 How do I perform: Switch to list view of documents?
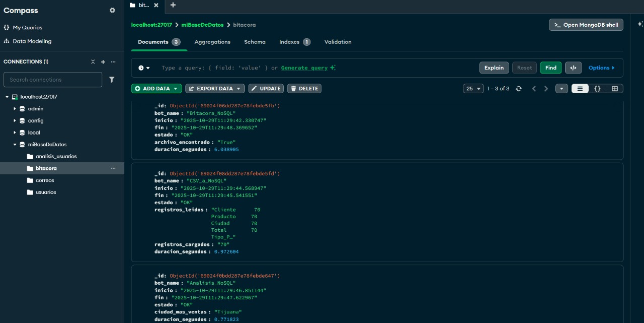point(580,89)
